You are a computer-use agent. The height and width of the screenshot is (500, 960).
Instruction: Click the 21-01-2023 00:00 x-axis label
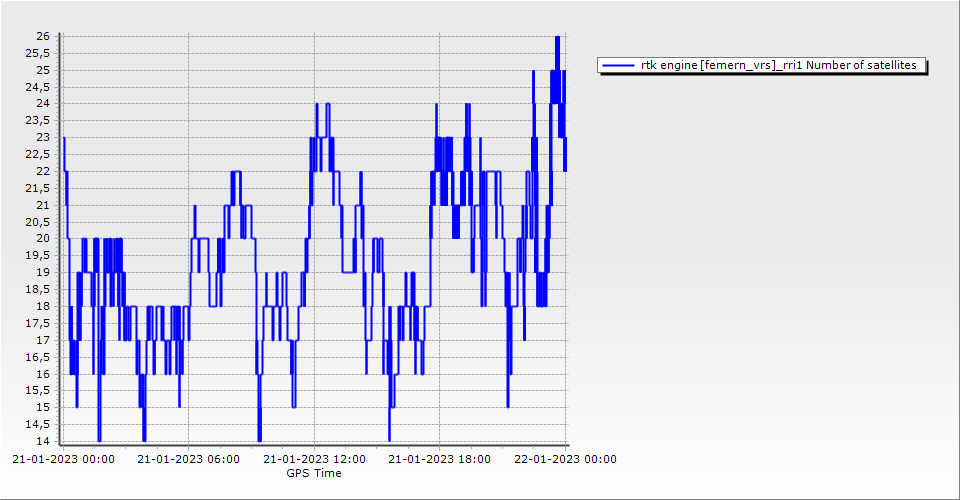(63, 460)
